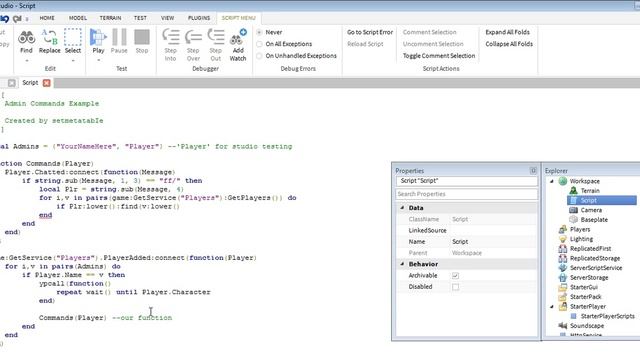Collapse the Behavior properties section
Screen dimensions: 640x360
click(x=402, y=264)
